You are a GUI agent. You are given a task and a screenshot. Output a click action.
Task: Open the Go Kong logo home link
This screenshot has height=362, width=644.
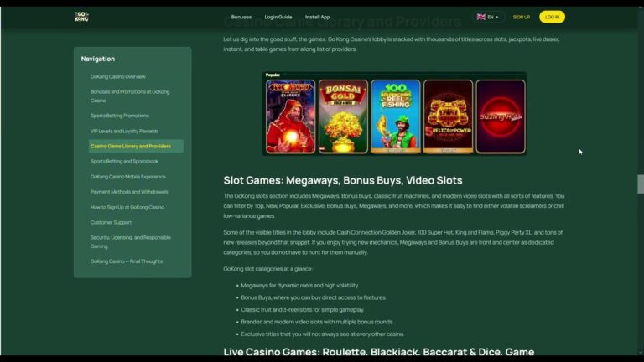click(81, 17)
